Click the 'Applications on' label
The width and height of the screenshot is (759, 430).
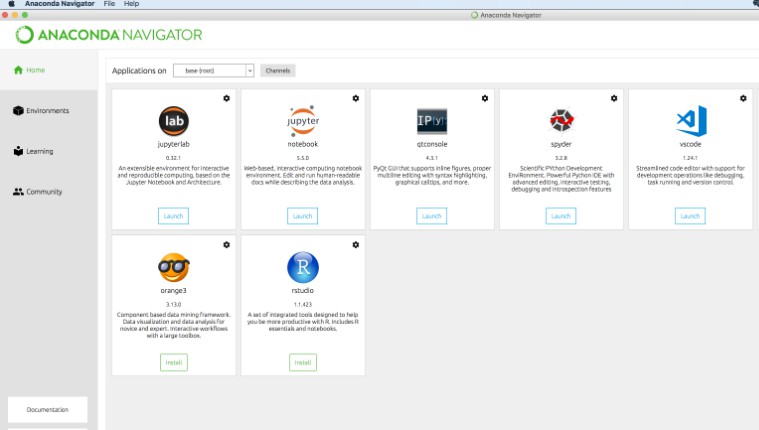[x=139, y=71]
